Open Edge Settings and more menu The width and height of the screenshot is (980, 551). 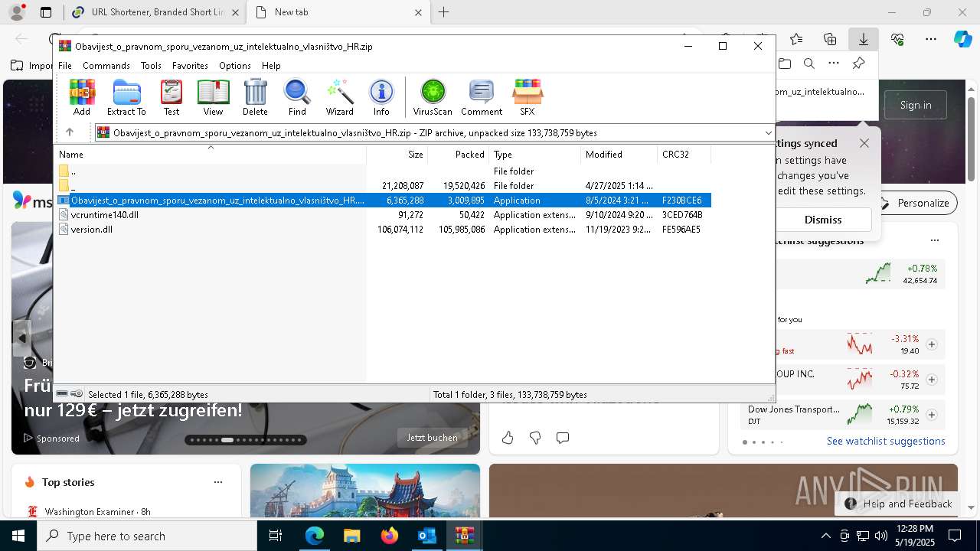pyautogui.click(x=931, y=39)
